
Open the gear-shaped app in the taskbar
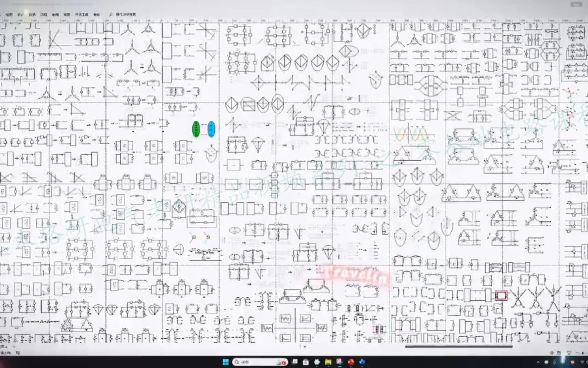pyautogui.click(x=317, y=362)
